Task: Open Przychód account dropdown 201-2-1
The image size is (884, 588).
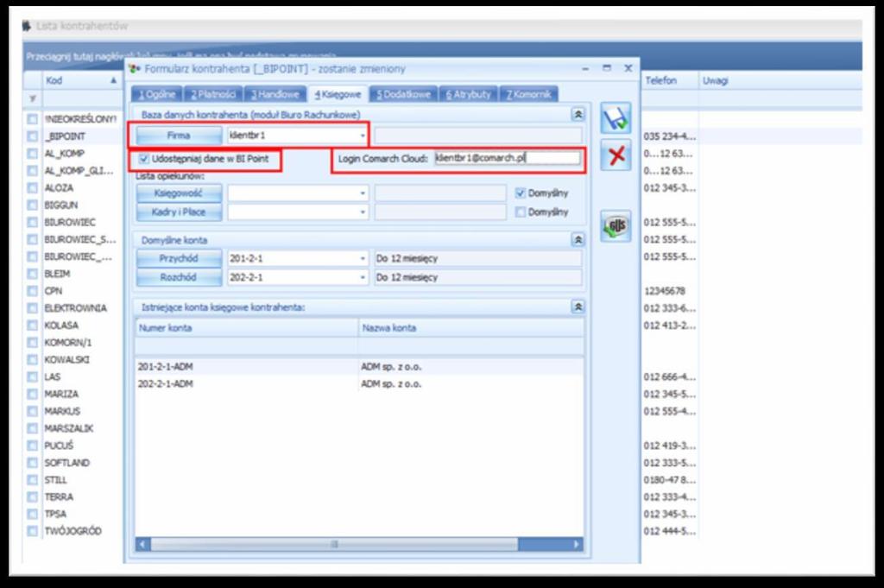Action: point(363,259)
